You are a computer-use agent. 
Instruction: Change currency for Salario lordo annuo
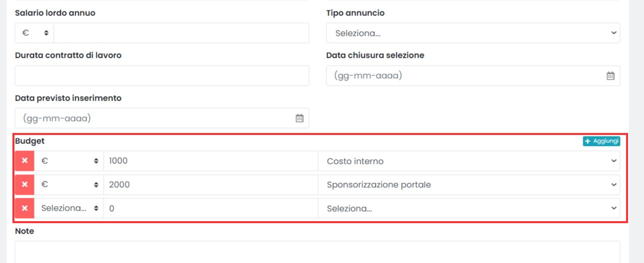coord(34,33)
